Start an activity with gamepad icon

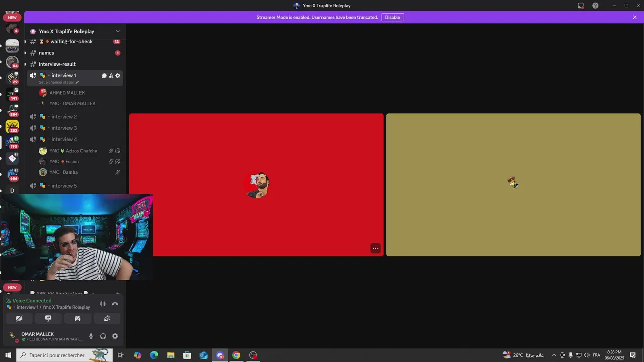pos(77,318)
